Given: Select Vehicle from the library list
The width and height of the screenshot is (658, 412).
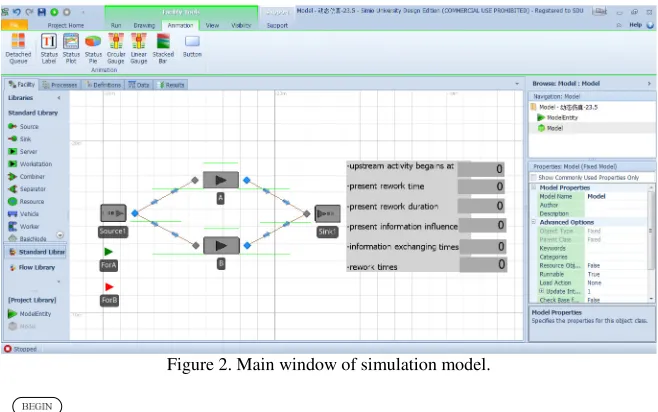Looking at the screenshot, I should click(x=24, y=214).
